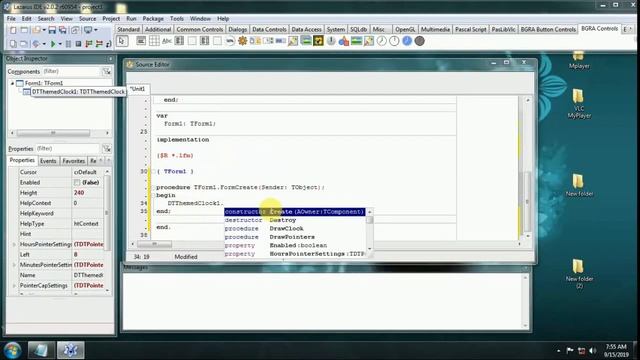The image size is (640, 360).
Task: Click the properties filter clear icon
Action: click(107, 149)
